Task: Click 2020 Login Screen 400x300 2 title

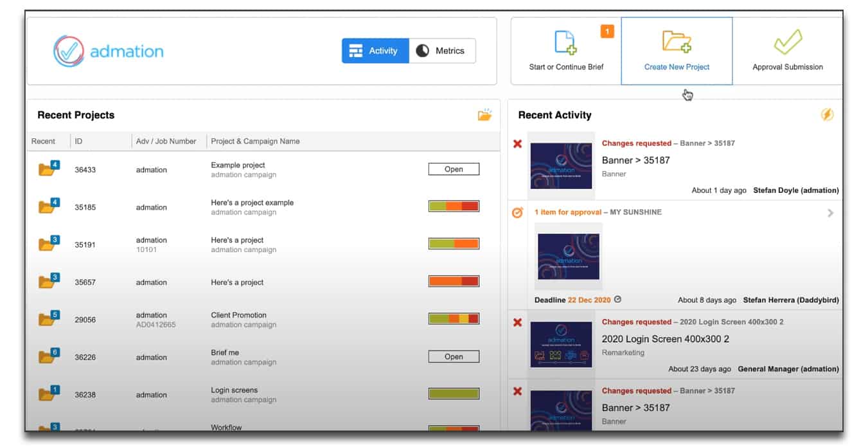Action: [666, 339]
